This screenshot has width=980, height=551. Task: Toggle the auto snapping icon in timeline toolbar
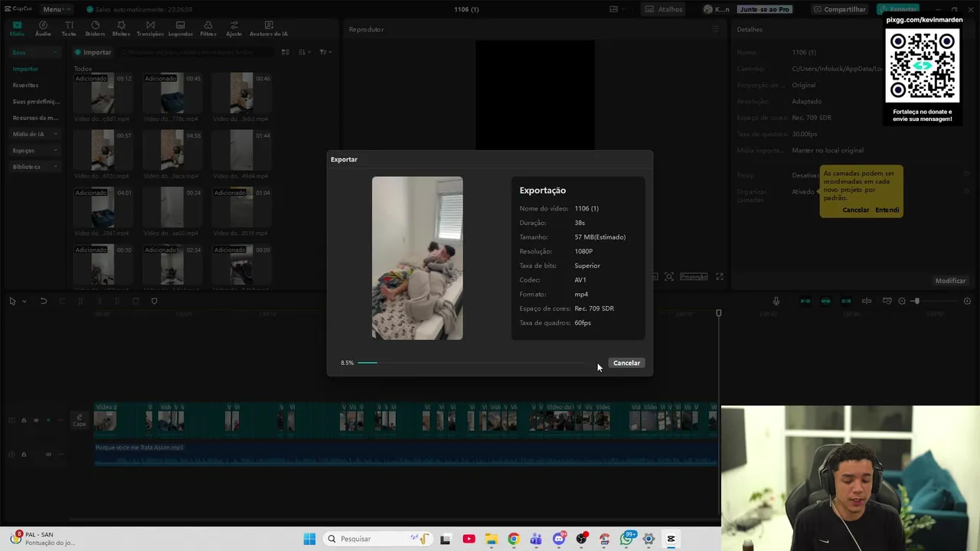click(825, 302)
